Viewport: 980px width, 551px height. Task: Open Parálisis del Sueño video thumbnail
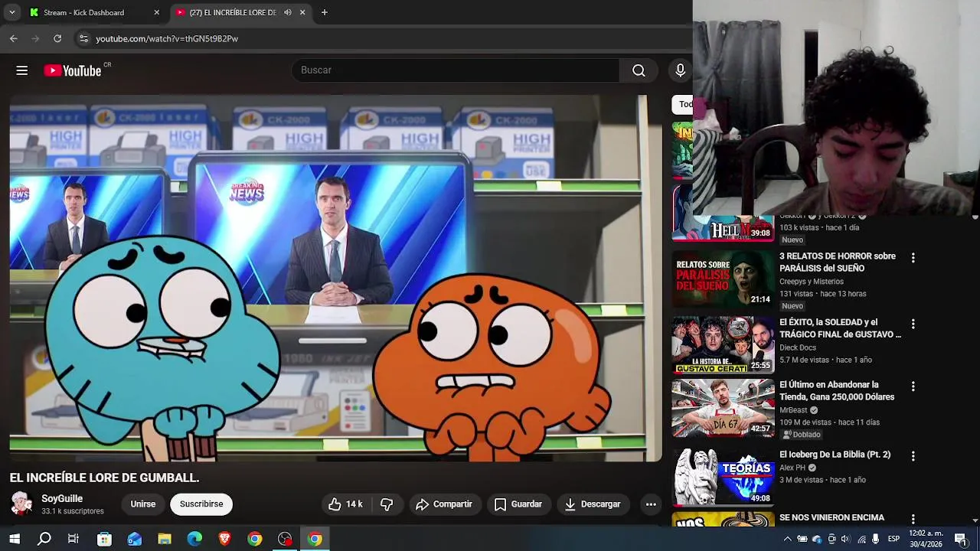tap(724, 279)
